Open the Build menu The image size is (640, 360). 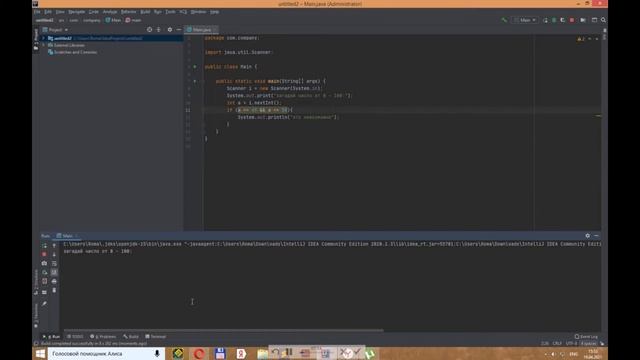145,12
